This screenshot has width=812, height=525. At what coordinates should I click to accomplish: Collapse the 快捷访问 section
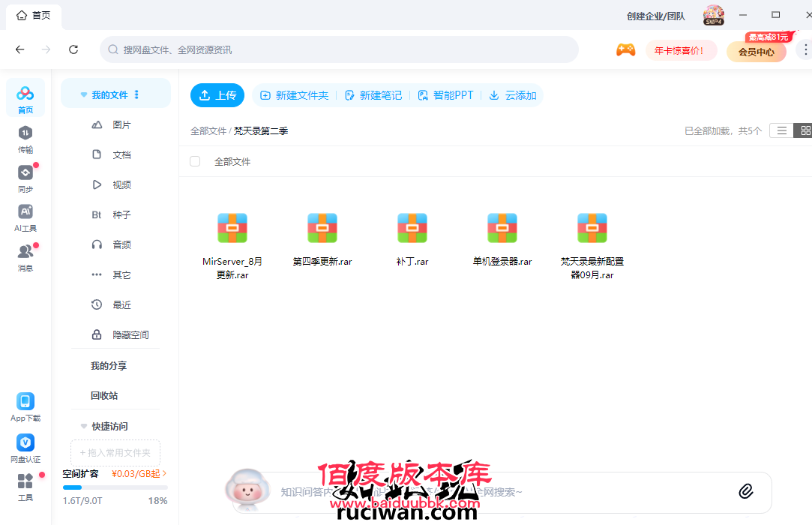[84, 426]
